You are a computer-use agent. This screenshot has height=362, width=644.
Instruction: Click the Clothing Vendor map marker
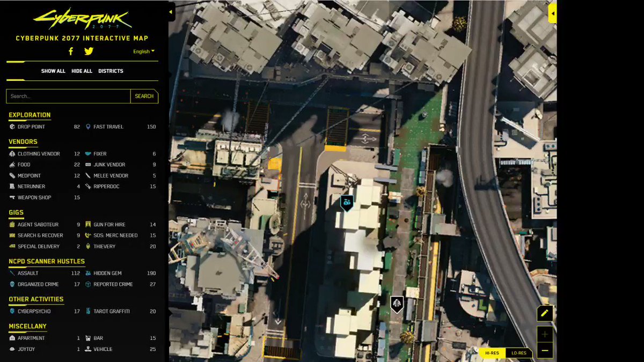397,304
